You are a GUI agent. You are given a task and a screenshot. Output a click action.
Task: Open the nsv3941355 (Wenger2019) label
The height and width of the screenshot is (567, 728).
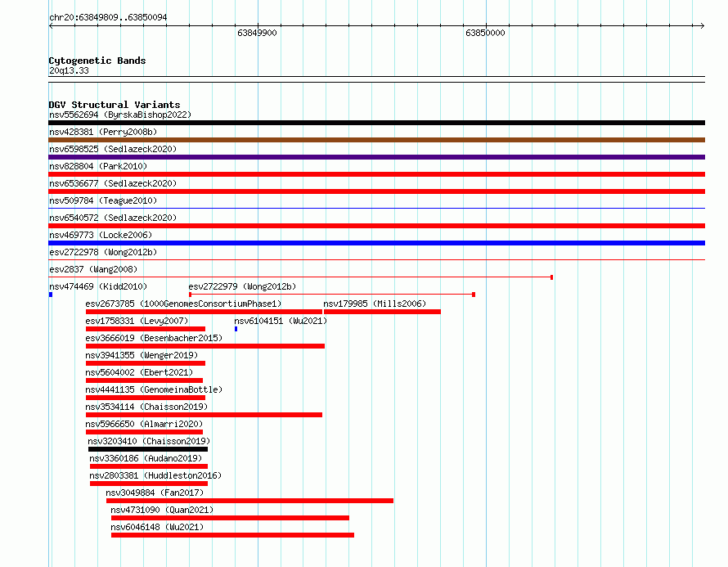tap(142, 355)
